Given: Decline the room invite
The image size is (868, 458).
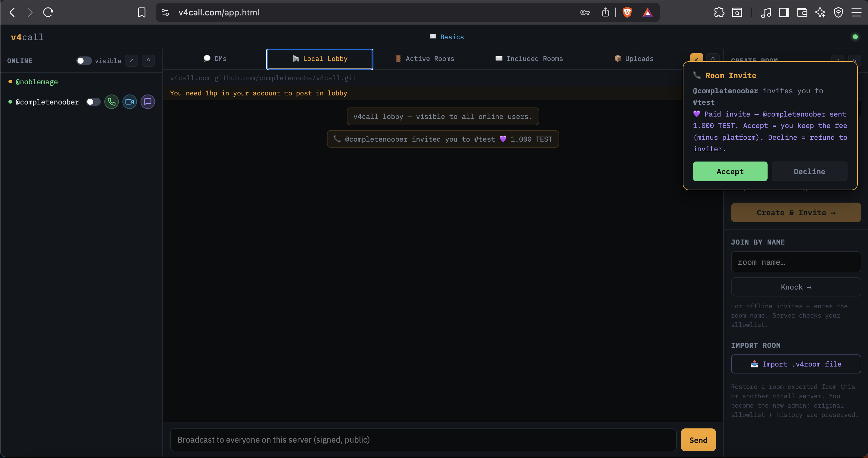Looking at the screenshot, I should tap(809, 172).
